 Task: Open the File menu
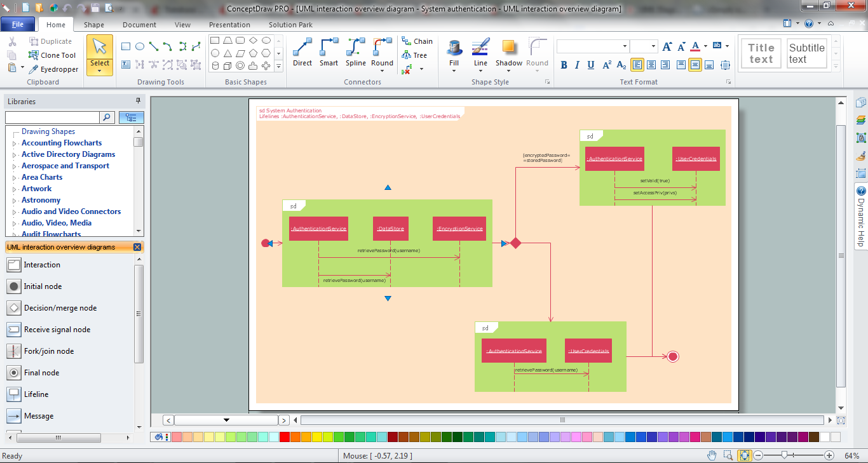pos(18,23)
